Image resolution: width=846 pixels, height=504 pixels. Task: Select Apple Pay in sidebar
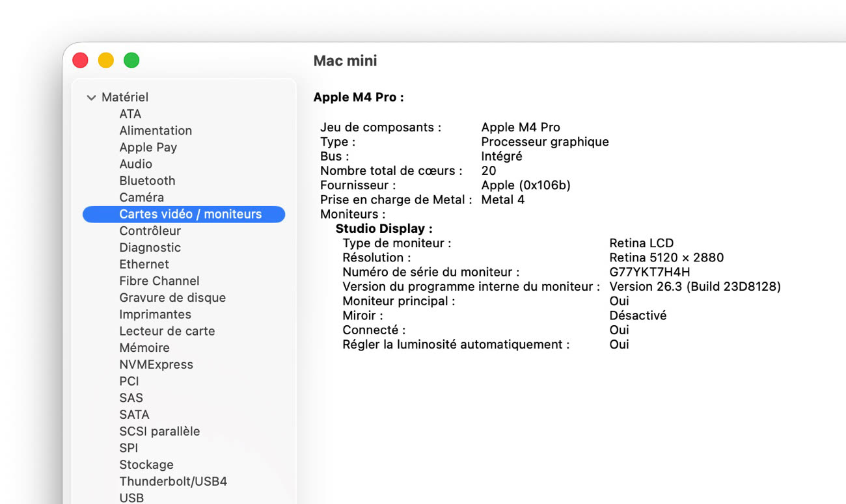click(148, 148)
